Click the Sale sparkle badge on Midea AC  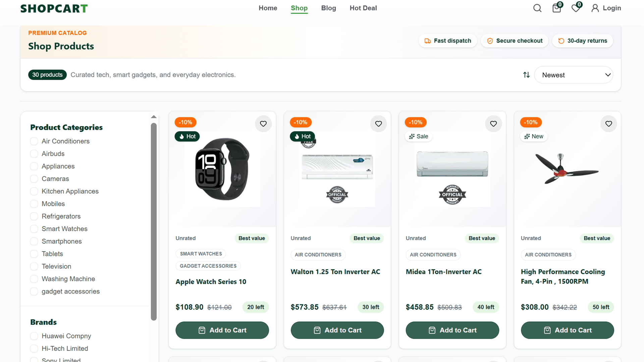click(x=418, y=136)
